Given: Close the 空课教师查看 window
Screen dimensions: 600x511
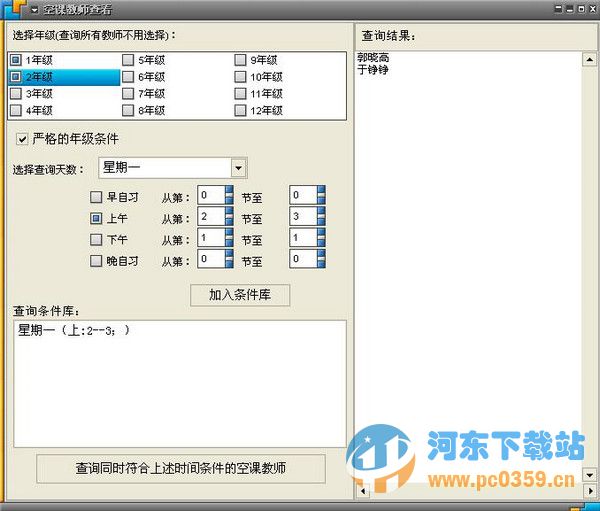Looking at the screenshot, I should (x=592, y=8).
